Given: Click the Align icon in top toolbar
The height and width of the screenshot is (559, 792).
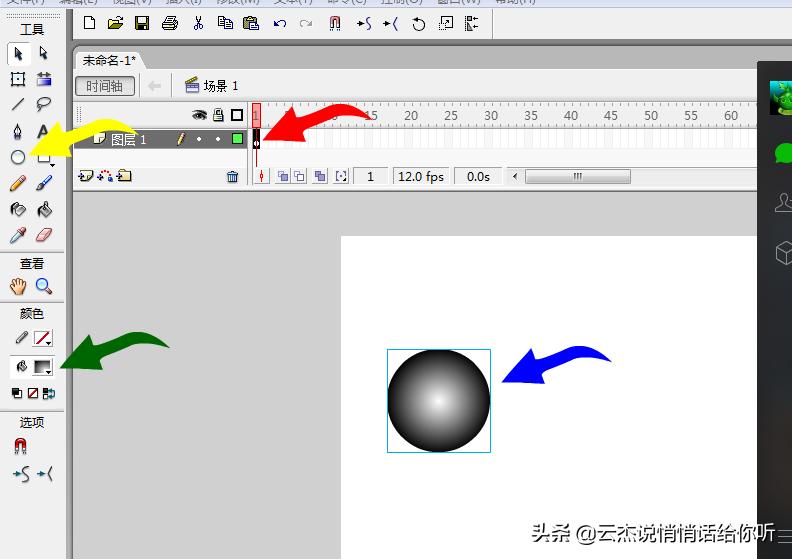Looking at the screenshot, I should pos(472,23).
